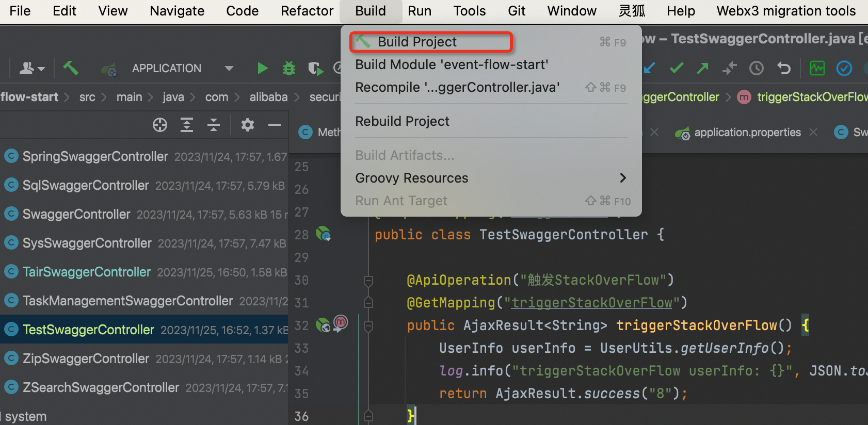This screenshot has width=868, height=425.
Task: Choose Rebuild Project from Build menu
Action: point(491,121)
